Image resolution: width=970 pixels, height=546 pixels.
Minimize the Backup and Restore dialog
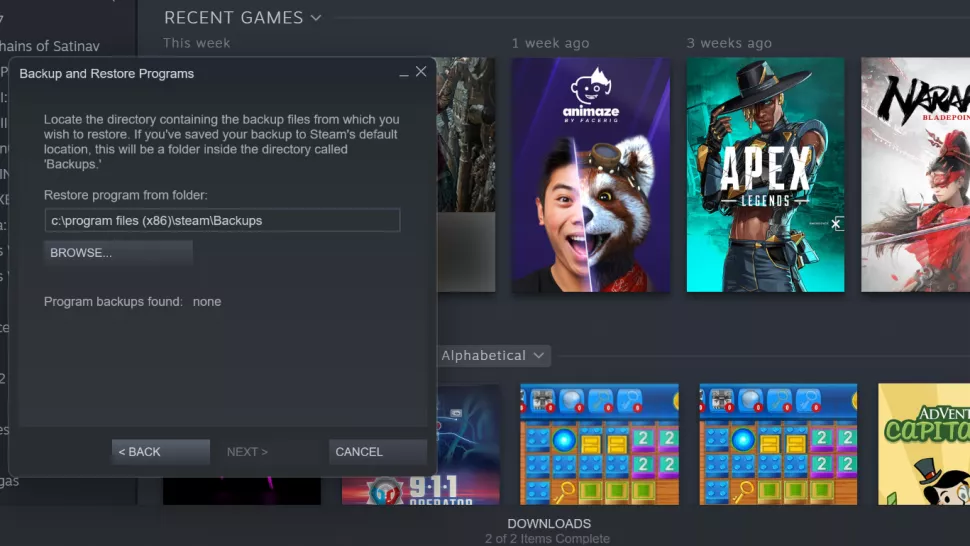click(x=404, y=73)
